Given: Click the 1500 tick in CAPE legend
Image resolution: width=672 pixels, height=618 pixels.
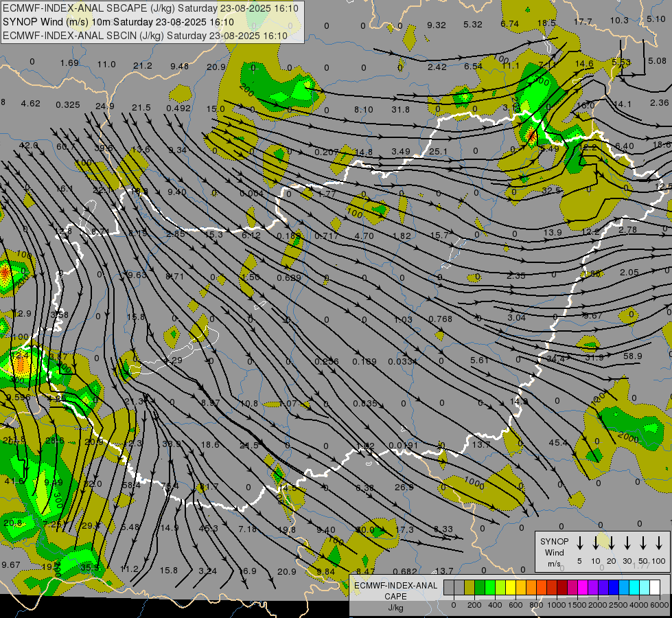Looking at the screenshot, I should point(577,605).
